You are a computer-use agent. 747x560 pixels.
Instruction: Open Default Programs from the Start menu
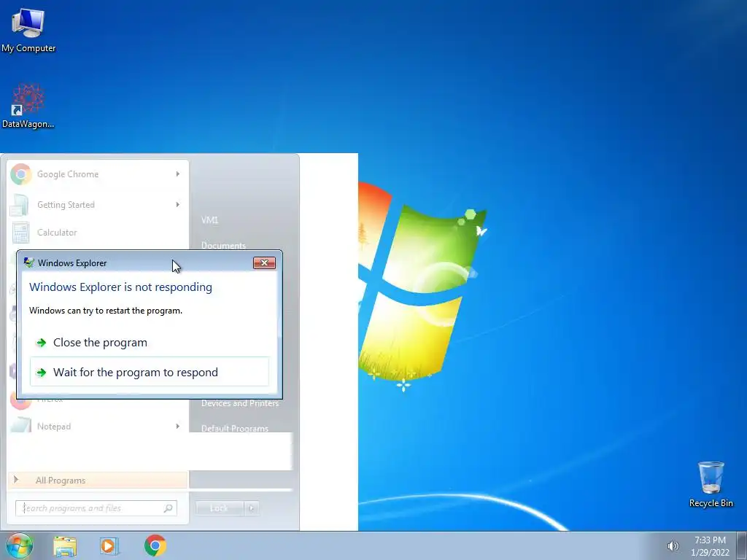pyautogui.click(x=234, y=429)
